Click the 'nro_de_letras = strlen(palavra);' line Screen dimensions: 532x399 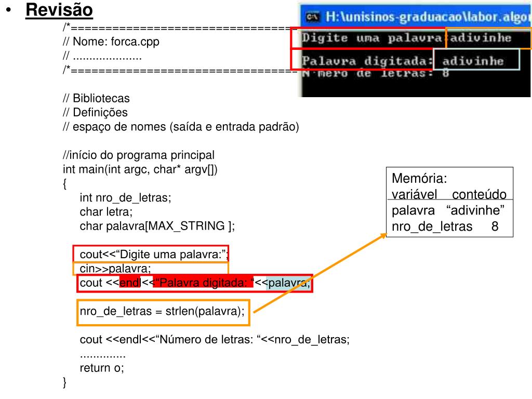(x=163, y=312)
